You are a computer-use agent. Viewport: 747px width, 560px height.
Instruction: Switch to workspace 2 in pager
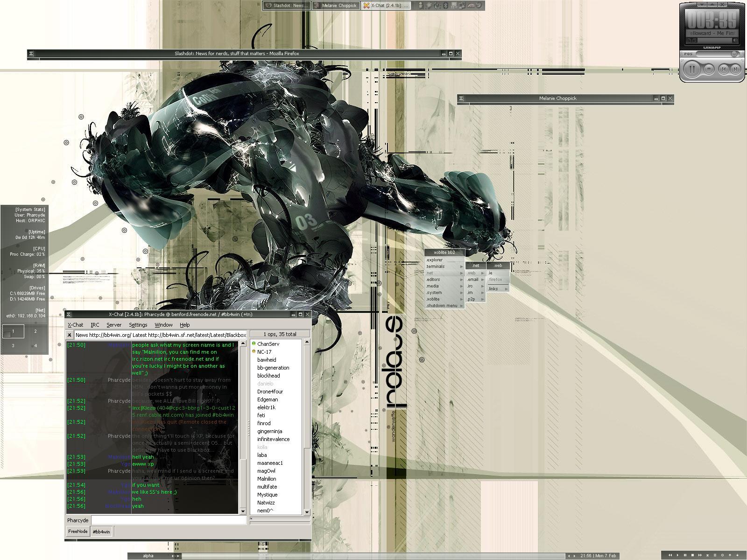pos(35,331)
